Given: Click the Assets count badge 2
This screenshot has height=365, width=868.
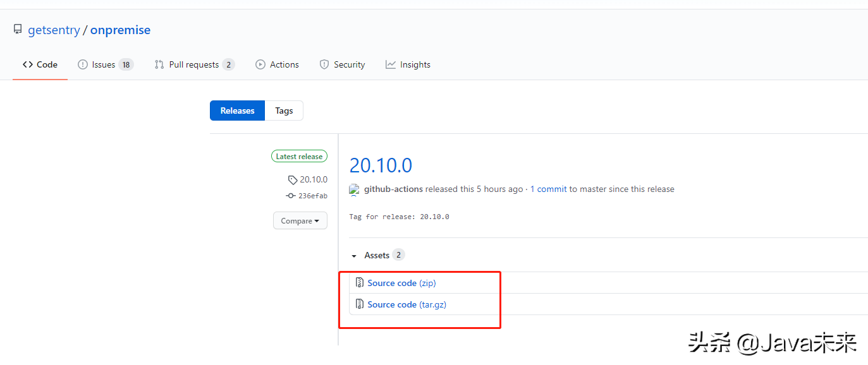Looking at the screenshot, I should click(398, 255).
